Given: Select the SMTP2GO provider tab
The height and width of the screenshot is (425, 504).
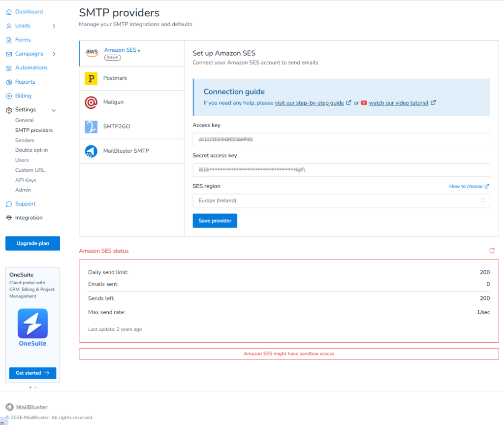Looking at the screenshot, I should 132,127.
